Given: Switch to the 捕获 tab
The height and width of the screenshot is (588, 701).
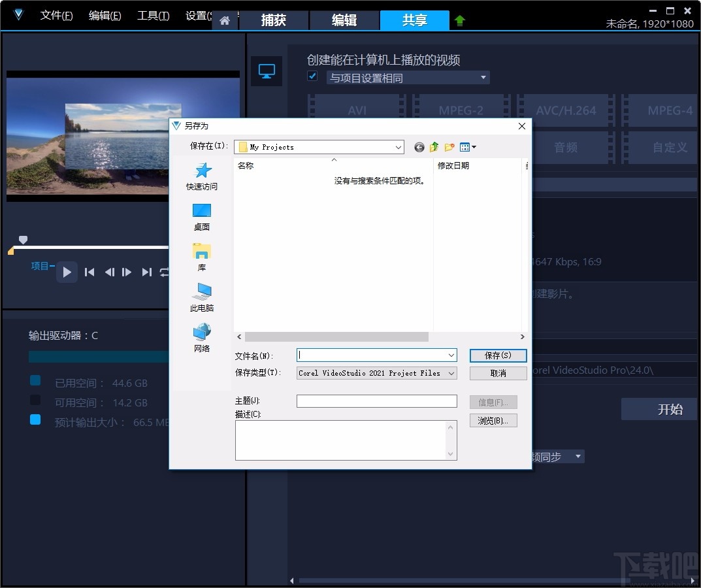Looking at the screenshot, I should 274,20.
